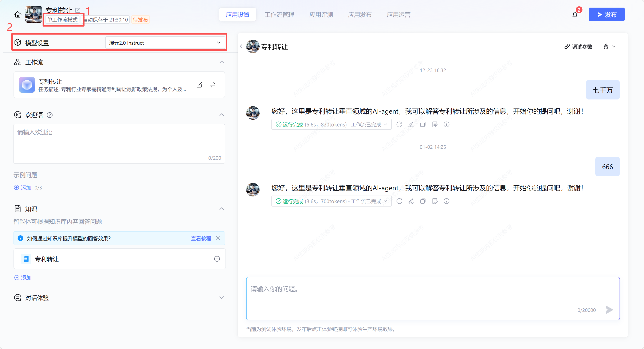
Task: Expand the 对话体验 section
Action: click(221, 298)
